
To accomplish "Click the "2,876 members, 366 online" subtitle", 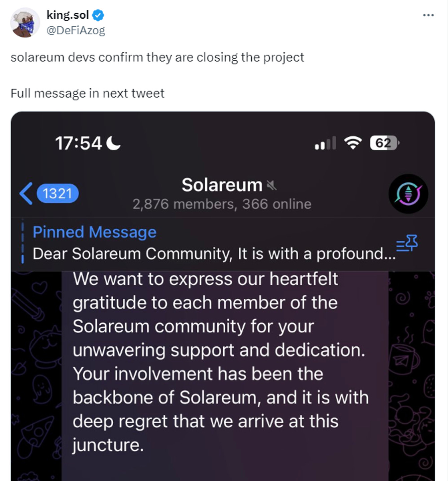I will [x=222, y=204].
